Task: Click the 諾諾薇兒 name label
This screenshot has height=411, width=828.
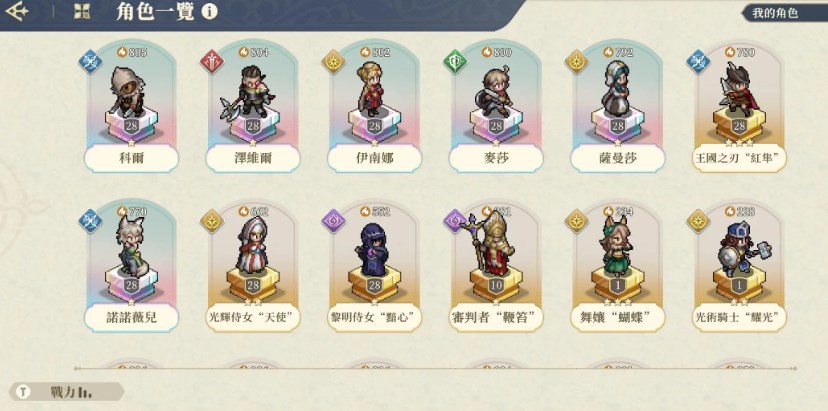Action: tap(131, 317)
